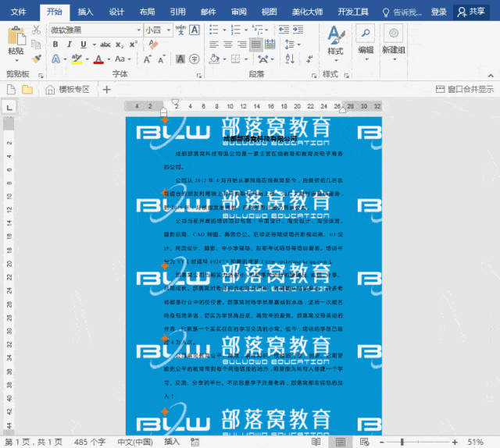The width and height of the screenshot is (500, 448).
Task: Toggle Strikethrough abc formatting
Action: (x=105, y=44)
